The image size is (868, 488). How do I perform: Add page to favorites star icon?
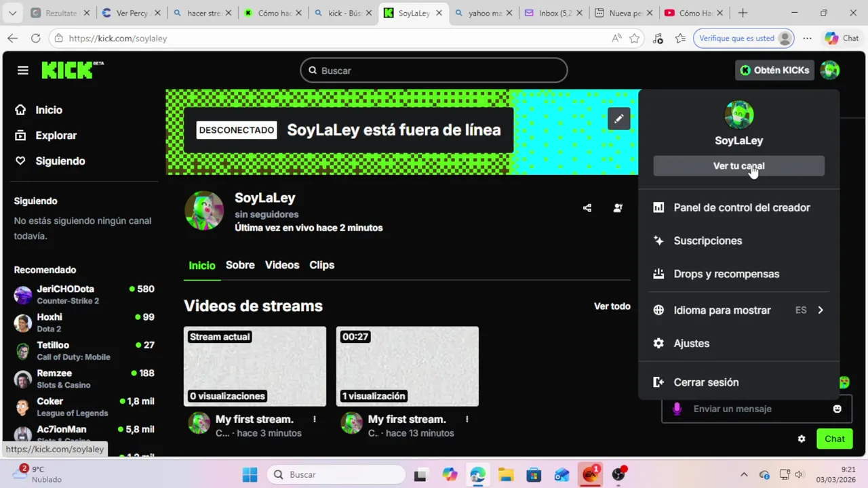[635, 39]
